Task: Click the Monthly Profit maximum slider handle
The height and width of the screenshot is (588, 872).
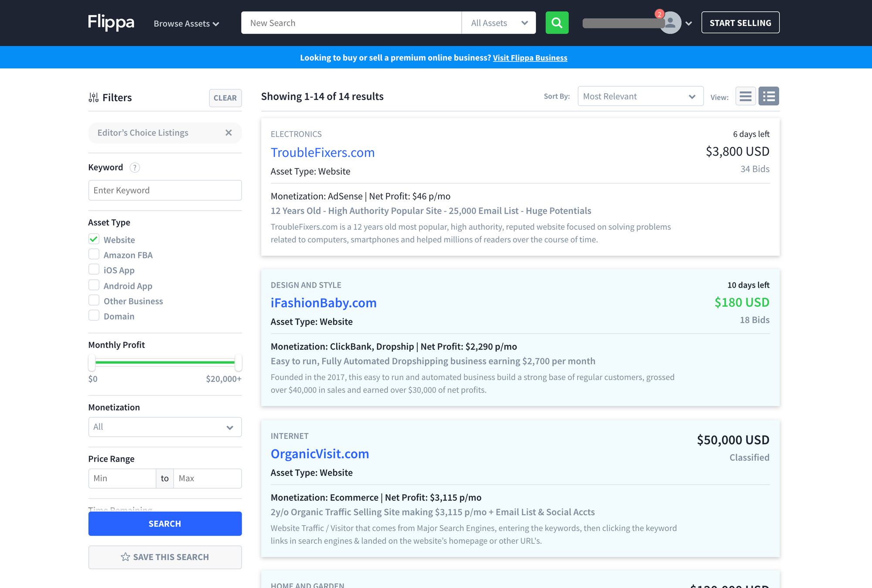Action: pos(238,362)
